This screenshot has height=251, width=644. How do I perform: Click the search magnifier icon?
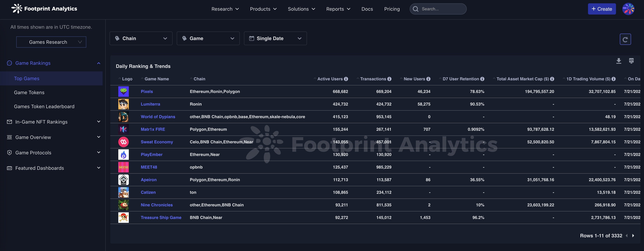[x=416, y=9]
